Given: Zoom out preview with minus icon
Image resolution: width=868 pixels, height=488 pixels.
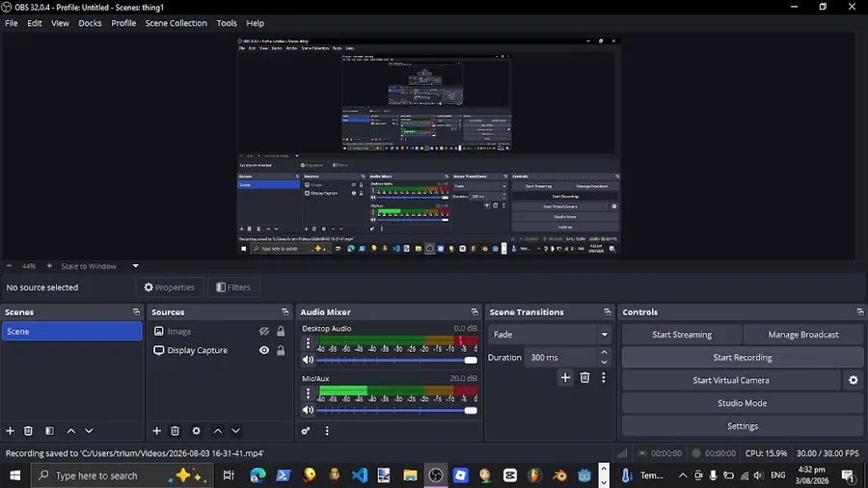Looking at the screenshot, I should (9, 266).
